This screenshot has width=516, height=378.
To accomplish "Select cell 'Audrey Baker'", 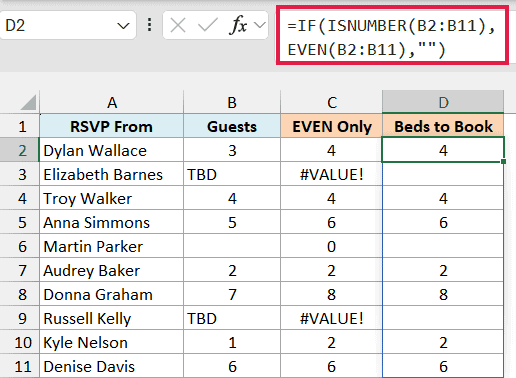I will [x=112, y=270].
